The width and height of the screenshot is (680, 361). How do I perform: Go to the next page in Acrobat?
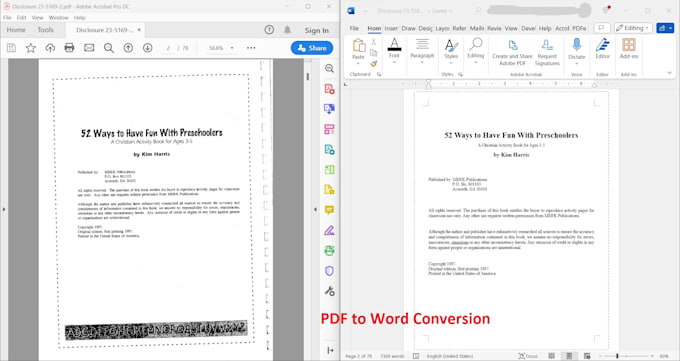[x=147, y=48]
